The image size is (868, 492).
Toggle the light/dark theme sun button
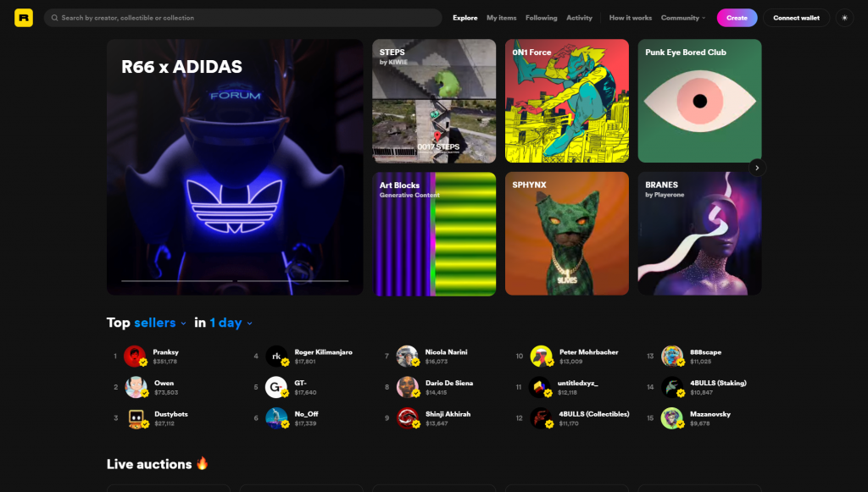click(x=844, y=18)
